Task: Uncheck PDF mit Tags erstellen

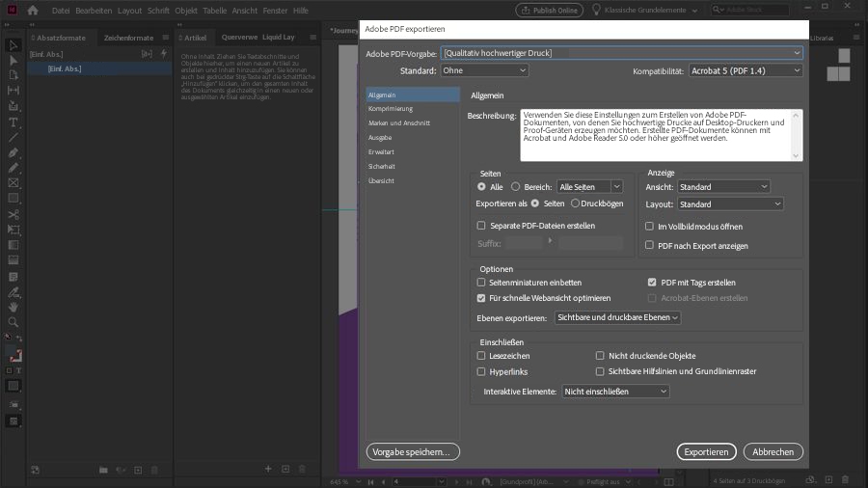Action: coord(652,283)
